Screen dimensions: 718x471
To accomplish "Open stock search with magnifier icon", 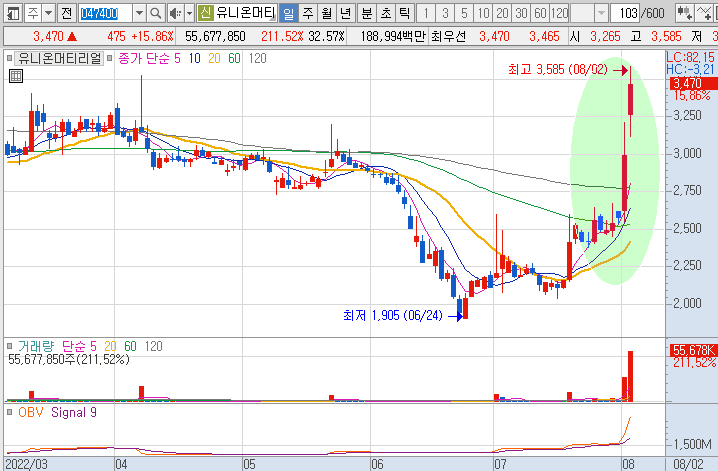I will pos(156,13).
